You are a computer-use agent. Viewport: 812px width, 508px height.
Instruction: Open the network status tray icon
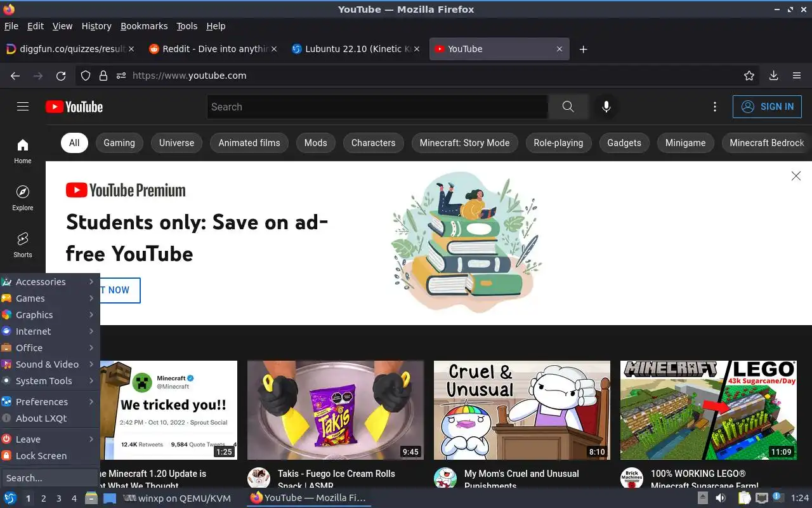[x=762, y=498]
